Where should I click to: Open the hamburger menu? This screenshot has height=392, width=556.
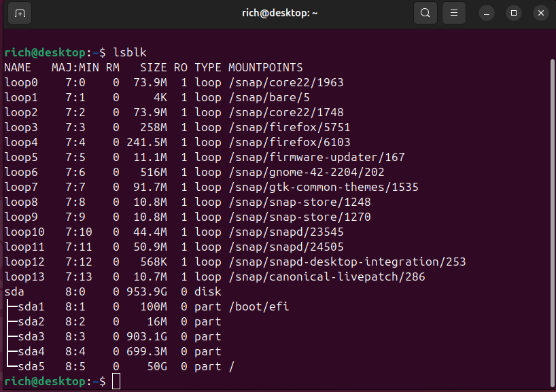tap(453, 12)
